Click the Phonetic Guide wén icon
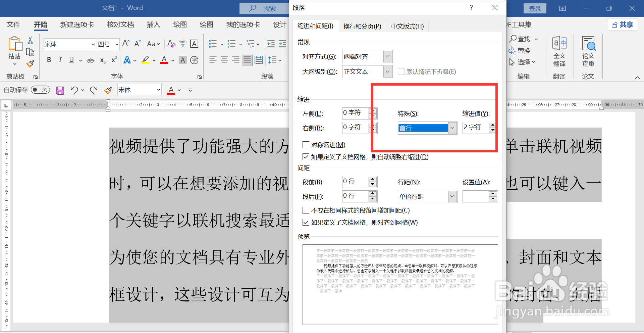The image size is (644, 333). [183, 44]
